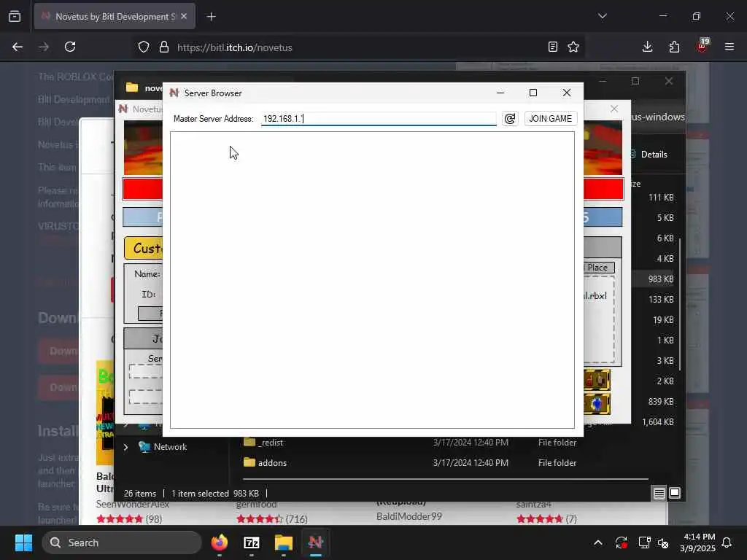Show hidden tray icons chevron

click(598, 542)
